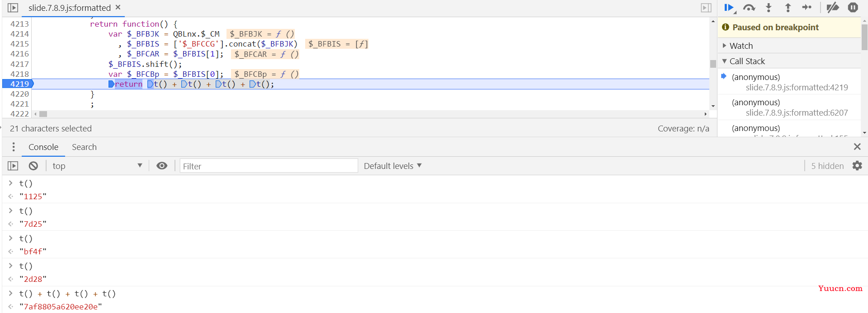
Task: Click the inline value $_BFBIS = [ƒ]
Action: [x=338, y=44]
